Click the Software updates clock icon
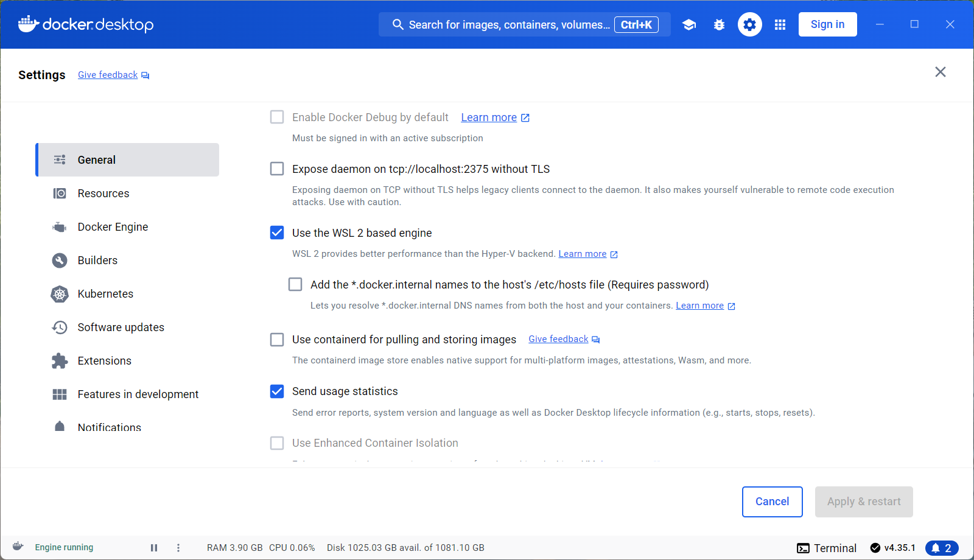Viewport: 974px width, 560px height. (60, 327)
